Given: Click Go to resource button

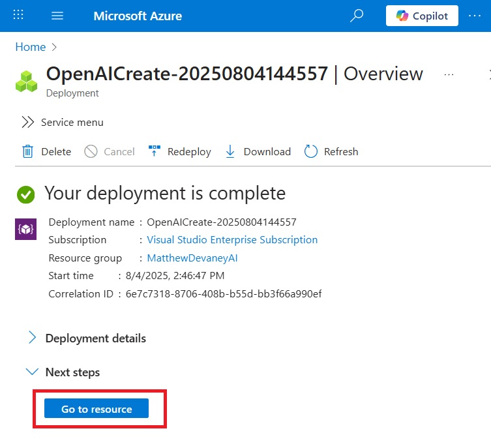Looking at the screenshot, I should (97, 408).
